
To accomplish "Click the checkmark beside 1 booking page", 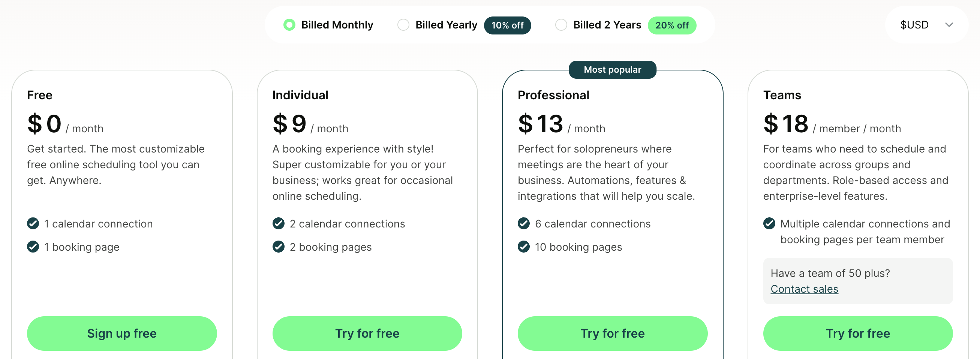I will (x=33, y=247).
